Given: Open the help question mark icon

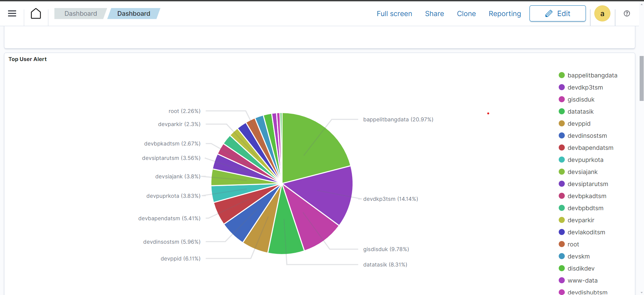Looking at the screenshot, I should (627, 13).
